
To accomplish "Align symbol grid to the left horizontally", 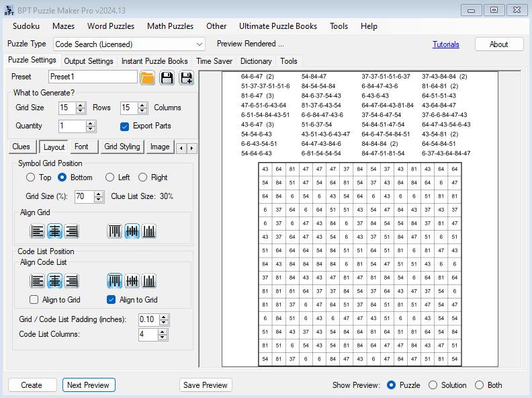I will [x=38, y=231].
